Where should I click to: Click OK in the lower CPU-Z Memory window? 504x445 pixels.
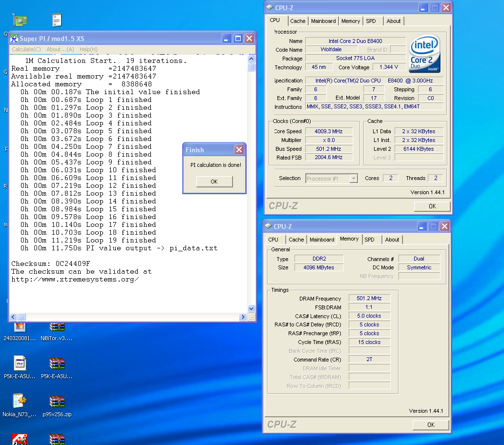click(x=431, y=425)
